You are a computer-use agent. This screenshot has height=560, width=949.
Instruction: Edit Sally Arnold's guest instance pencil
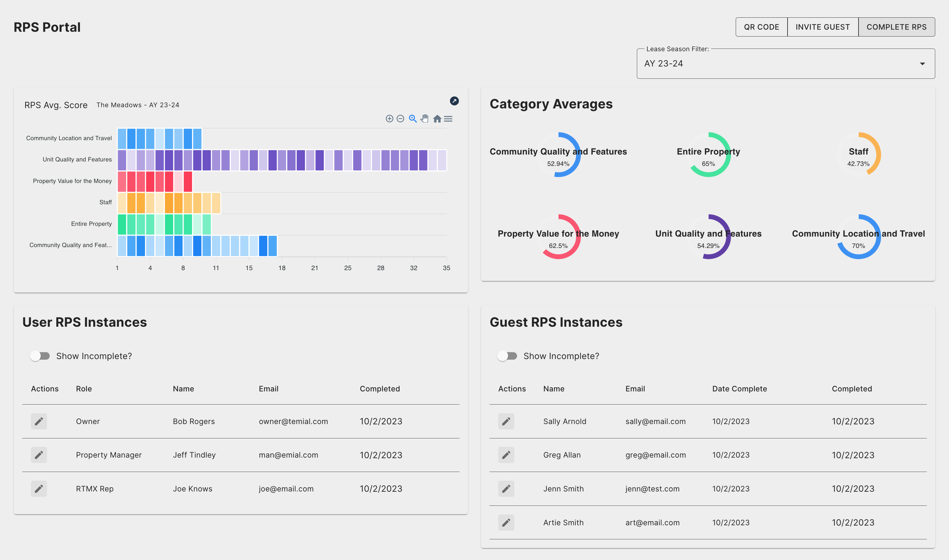(506, 421)
